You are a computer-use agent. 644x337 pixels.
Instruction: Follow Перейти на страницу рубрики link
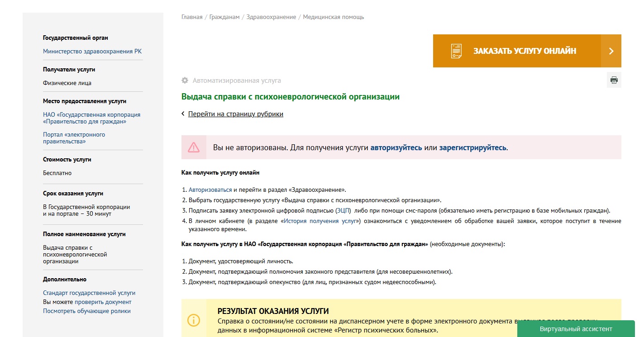coord(236,114)
